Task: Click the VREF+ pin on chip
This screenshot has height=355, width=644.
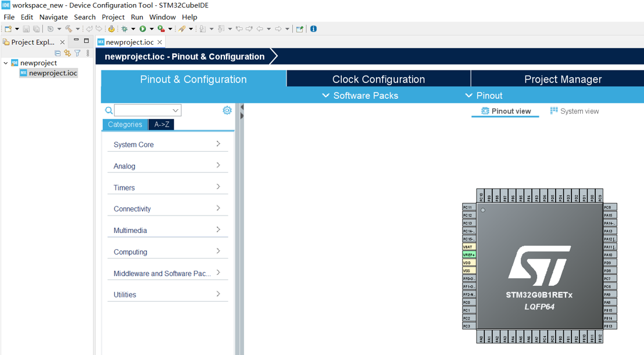Action: [x=469, y=255]
